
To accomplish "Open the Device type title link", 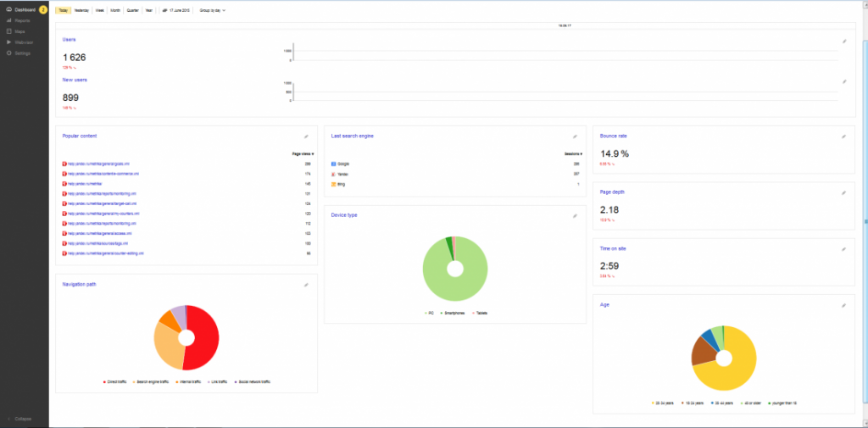I will pos(344,214).
